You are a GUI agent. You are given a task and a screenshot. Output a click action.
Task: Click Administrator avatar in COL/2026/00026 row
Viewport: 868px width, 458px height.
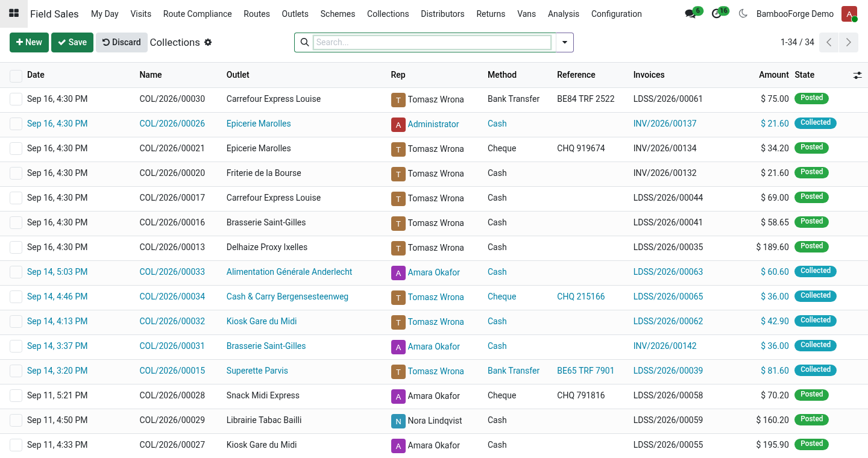(x=398, y=125)
